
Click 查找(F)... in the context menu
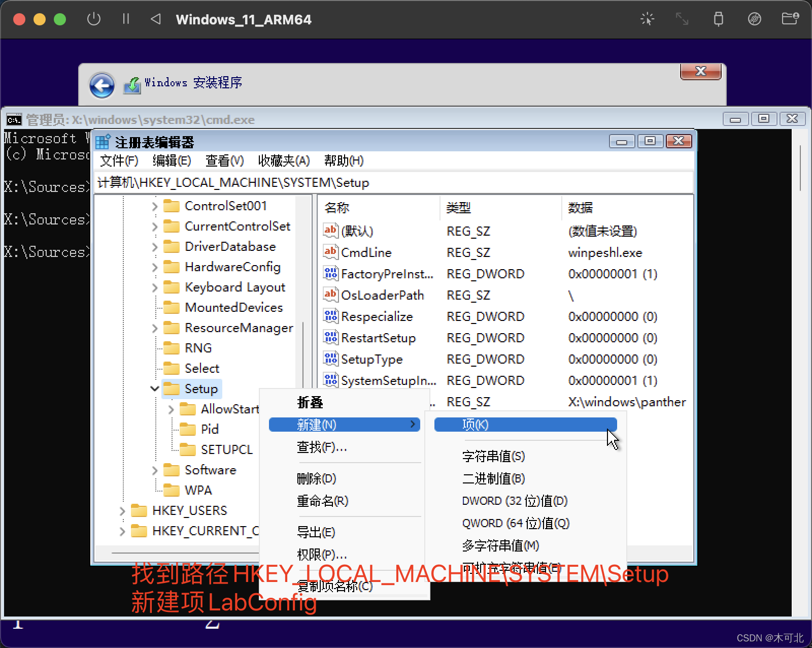pos(322,447)
